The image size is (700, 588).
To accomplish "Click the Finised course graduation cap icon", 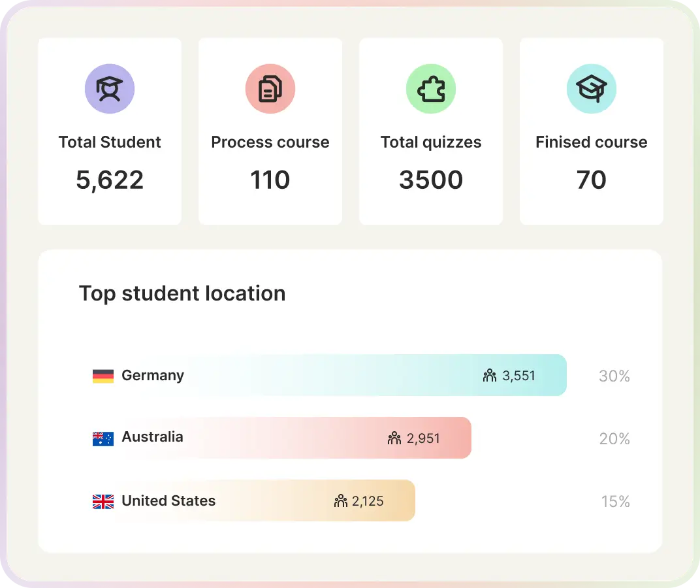I will coord(592,89).
